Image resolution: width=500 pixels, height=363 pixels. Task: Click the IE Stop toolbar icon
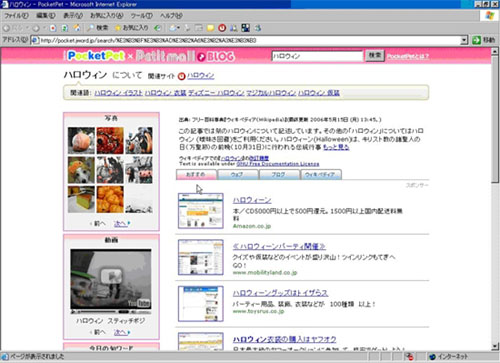pos(53,28)
